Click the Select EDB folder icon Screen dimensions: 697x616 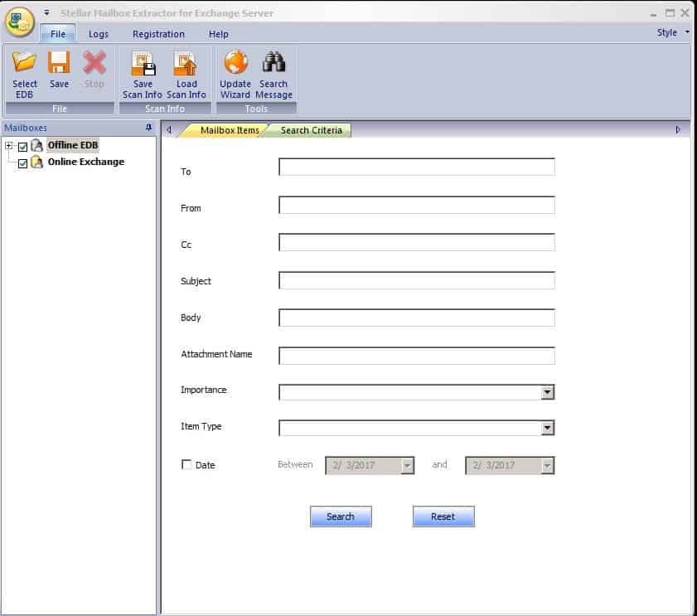(x=24, y=62)
